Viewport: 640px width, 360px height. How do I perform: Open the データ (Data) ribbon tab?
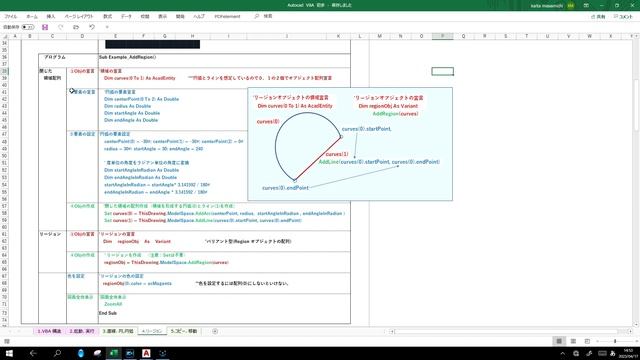coord(126,16)
